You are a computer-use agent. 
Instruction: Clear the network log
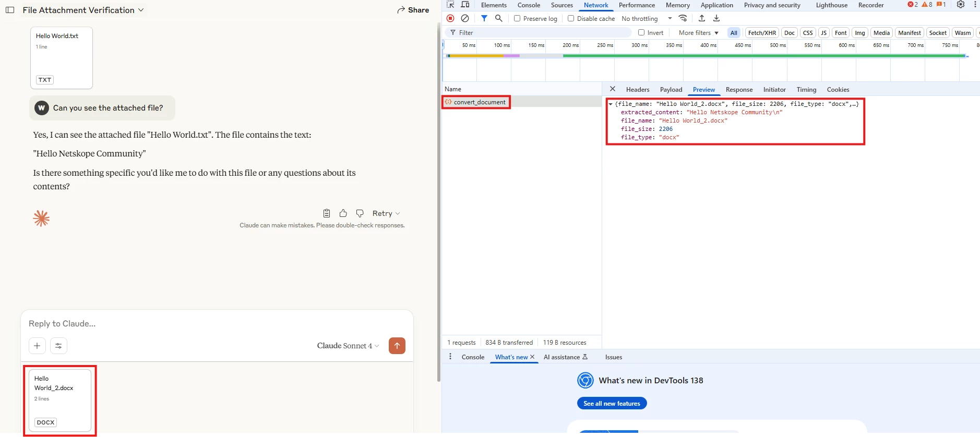[x=465, y=18]
